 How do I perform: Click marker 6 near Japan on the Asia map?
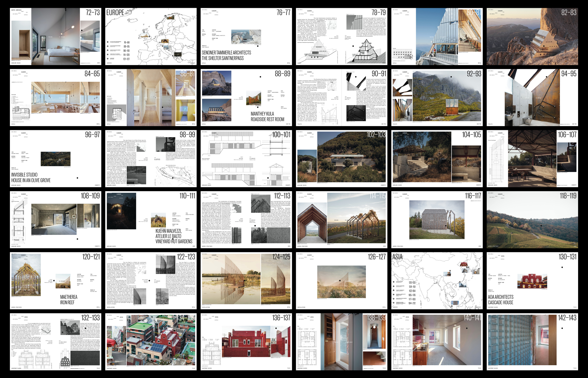point(479,269)
